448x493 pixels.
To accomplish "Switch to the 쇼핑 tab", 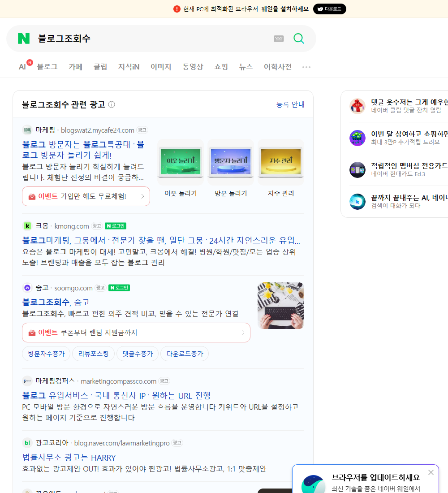I will point(221,67).
